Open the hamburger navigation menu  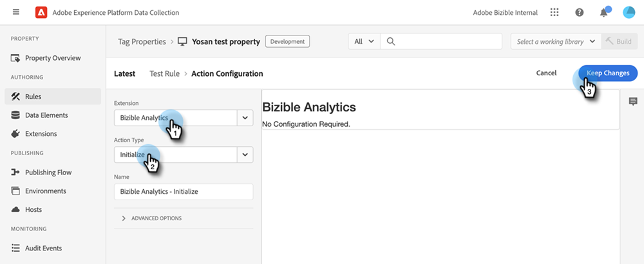coord(16,12)
